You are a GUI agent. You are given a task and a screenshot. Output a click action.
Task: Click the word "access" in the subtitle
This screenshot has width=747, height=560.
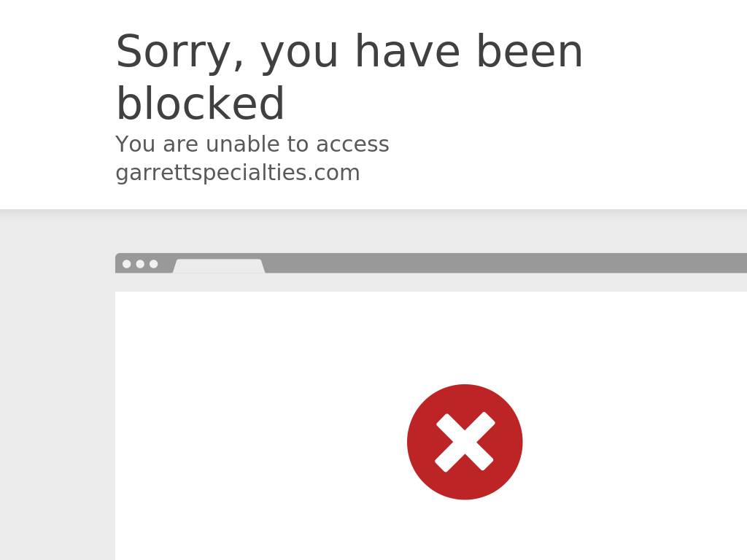[352, 145]
